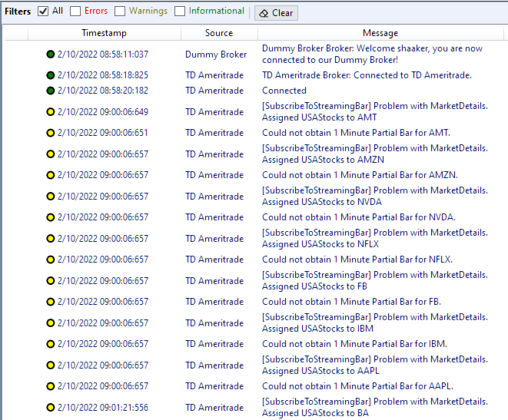Select 'Assigned USAStocks to FB' message
Viewport: 508px width, 420px height.
tap(375, 280)
